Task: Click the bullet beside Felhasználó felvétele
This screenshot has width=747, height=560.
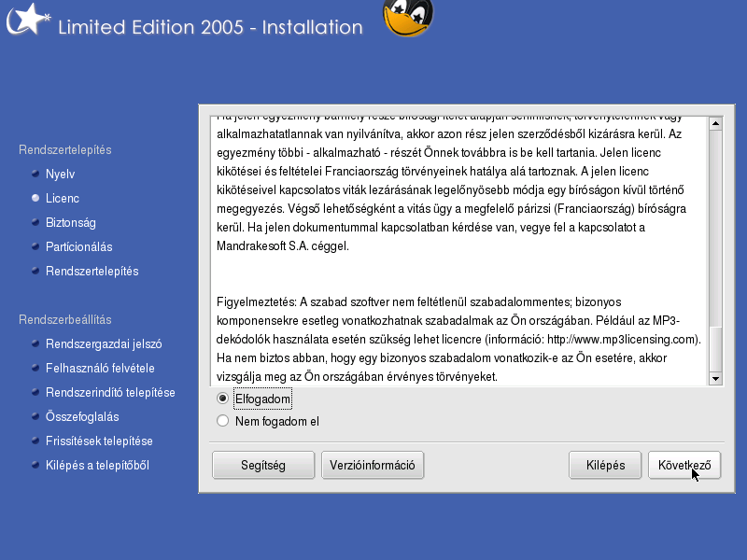Action: (x=35, y=368)
